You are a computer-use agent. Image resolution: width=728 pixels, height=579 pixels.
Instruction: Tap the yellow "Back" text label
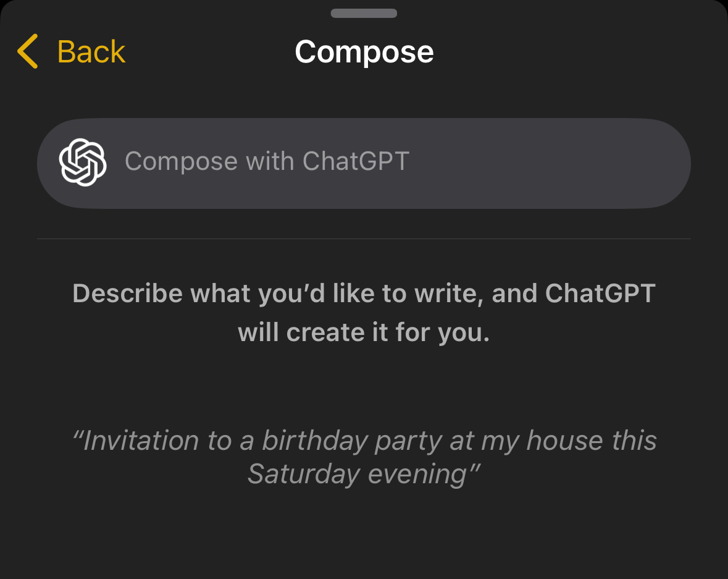91,51
